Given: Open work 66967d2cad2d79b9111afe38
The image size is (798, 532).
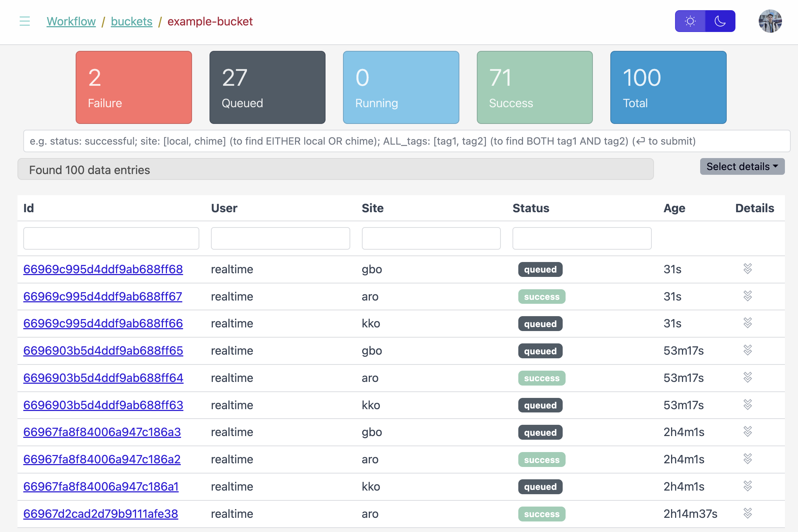Looking at the screenshot, I should pyautogui.click(x=101, y=514).
